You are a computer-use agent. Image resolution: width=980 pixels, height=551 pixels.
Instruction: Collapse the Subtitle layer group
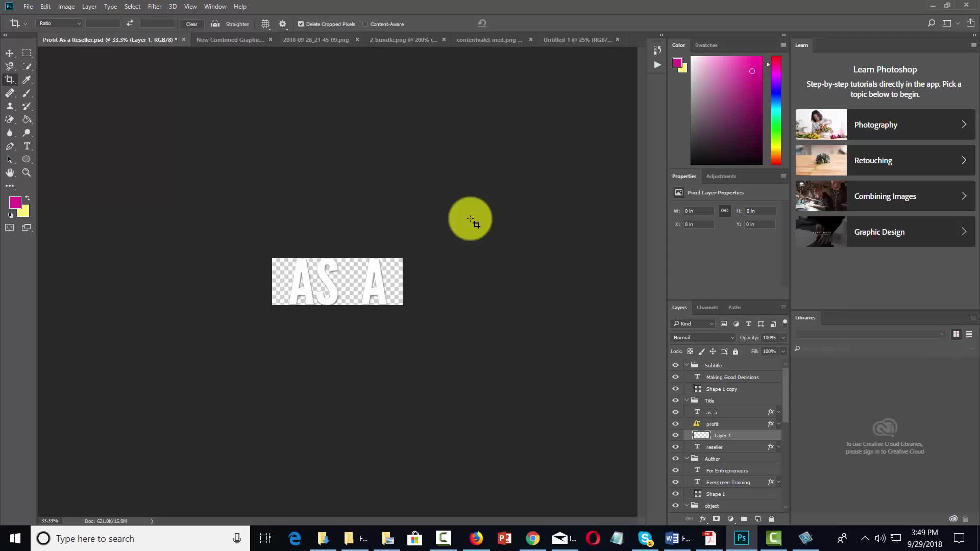pyautogui.click(x=687, y=365)
